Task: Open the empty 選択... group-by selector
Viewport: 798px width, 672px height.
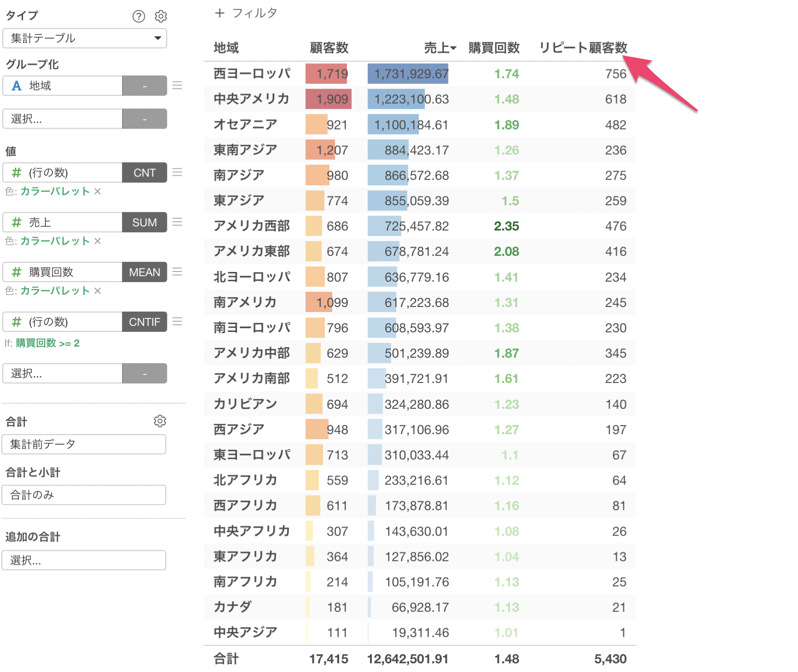Action: [x=63, y=119]
